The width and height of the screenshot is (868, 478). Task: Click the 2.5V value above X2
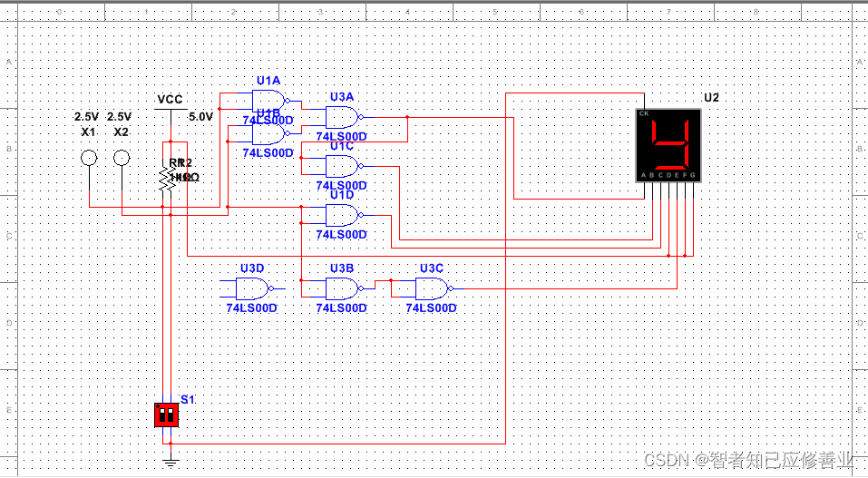point(119,116)
